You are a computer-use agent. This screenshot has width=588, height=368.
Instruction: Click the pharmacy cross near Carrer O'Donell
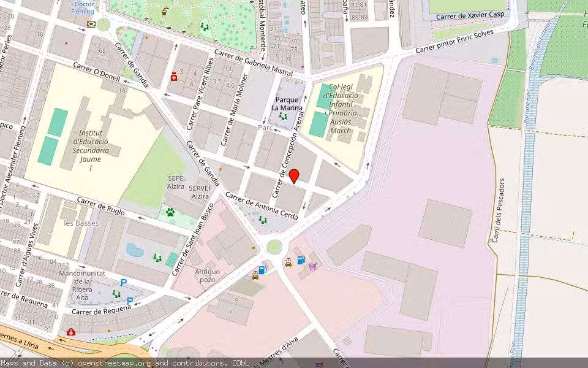click(x=174, y=77)
